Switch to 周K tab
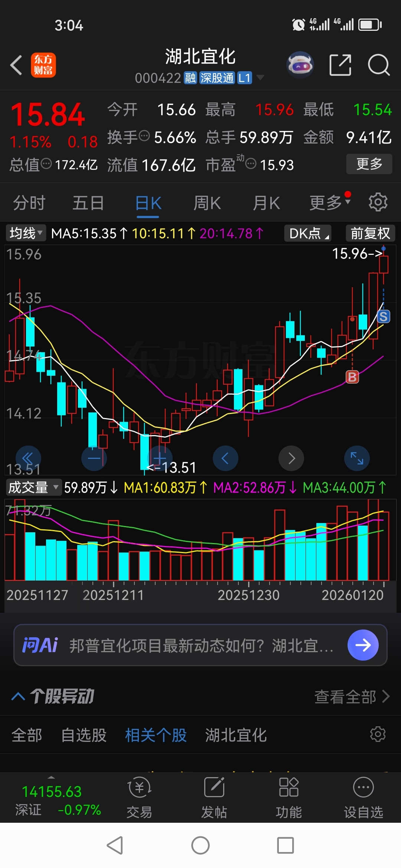Image resolution: width=401 pixels, height=868 pixels. click(x=207, y=203)
